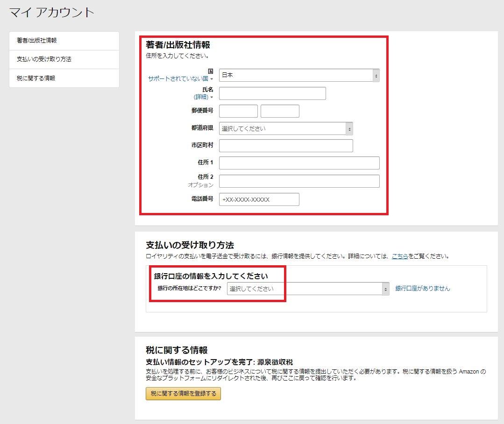This screenshot has height=424, width=504.
Task: Click the 銀行口座がありません link
Action: (422, 289)
